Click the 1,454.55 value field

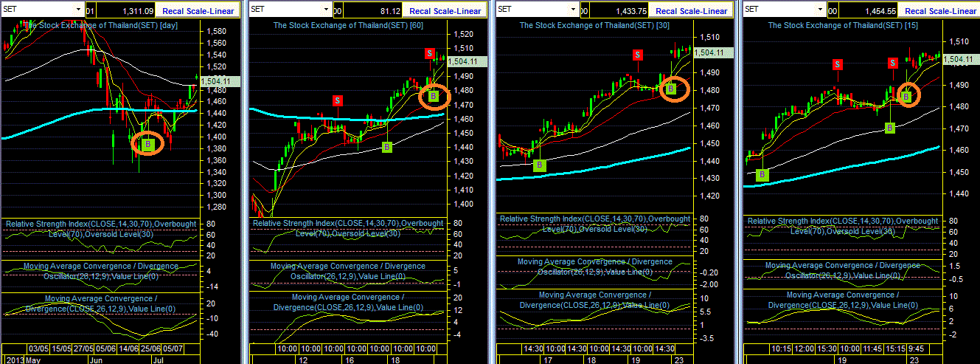[867, 10]
